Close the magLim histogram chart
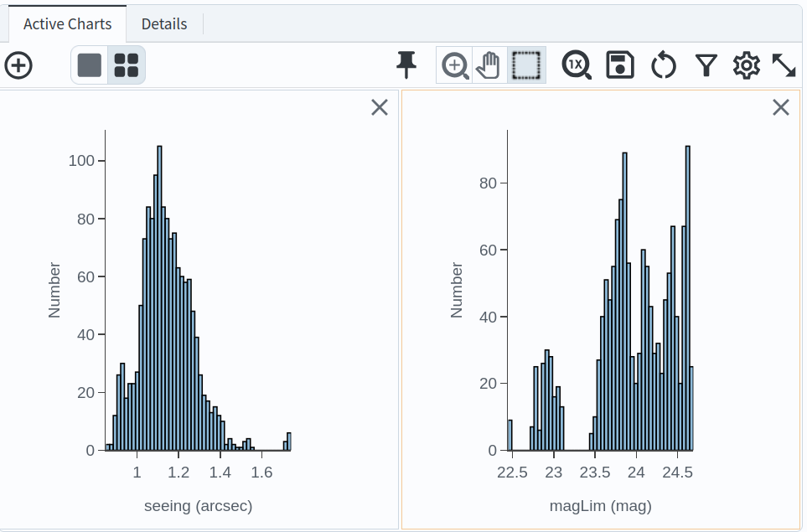 click(x=781, y=107)
